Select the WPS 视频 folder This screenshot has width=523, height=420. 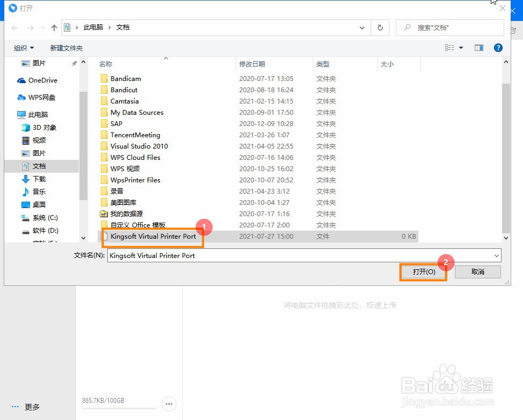(125, 169)
